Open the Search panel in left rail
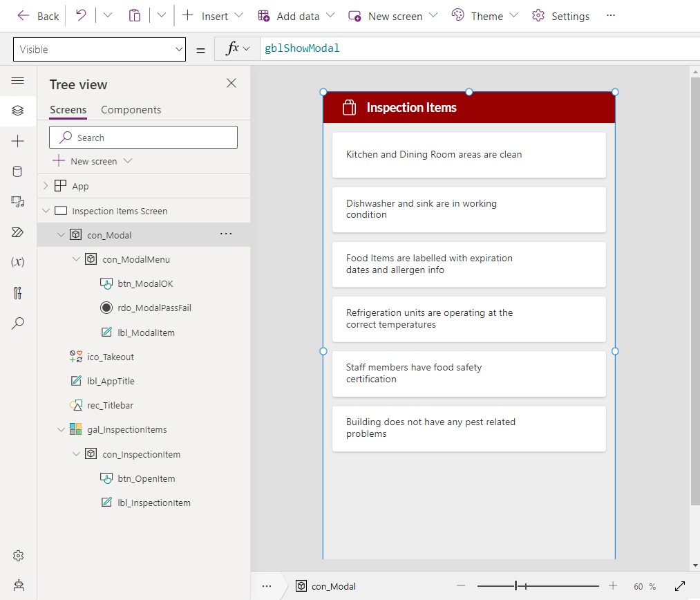The image size is (700, 600). coord(18,323)
